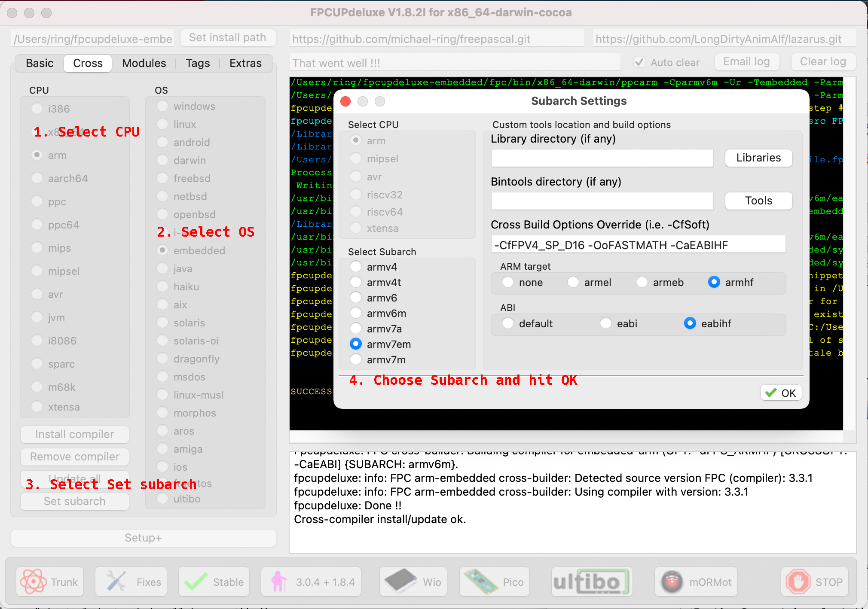Select the armv6m subarch radio button
The width and height of the screenshot is (868, 609).
coord(356,313)
